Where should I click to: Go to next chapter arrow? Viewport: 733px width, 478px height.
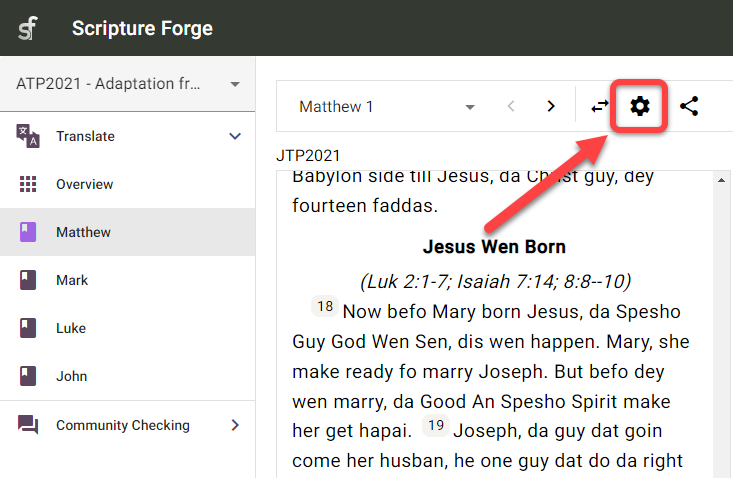pos(550,106)
